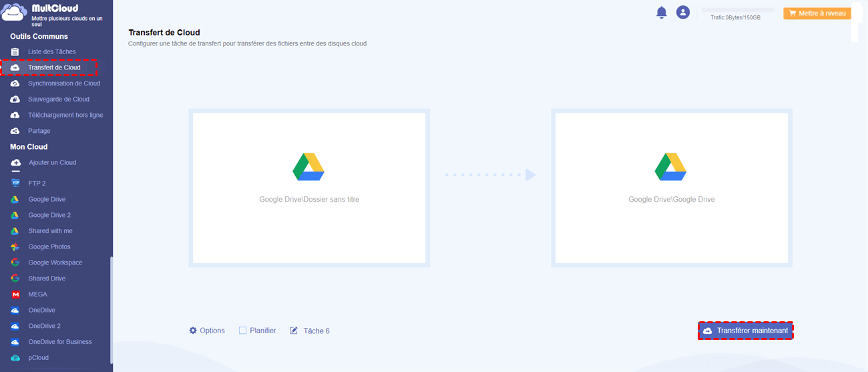Click the OneDrive for Business icon
868x372 pixels.
click(x=15, y=342)
